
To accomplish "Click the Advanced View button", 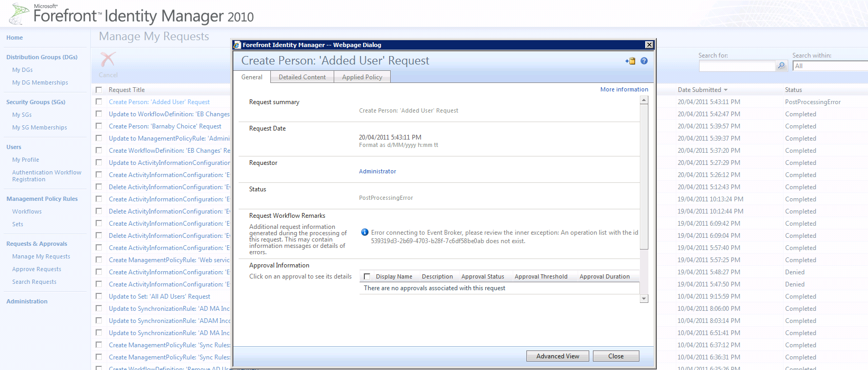I will click(558, 356).
